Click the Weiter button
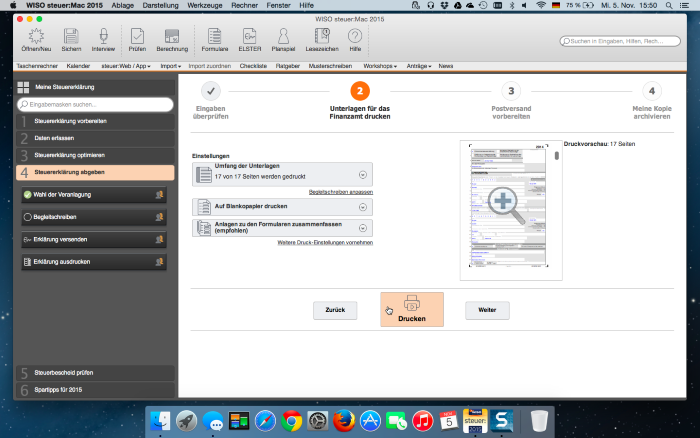Screen dimensions: 700x438 (488, 310)
